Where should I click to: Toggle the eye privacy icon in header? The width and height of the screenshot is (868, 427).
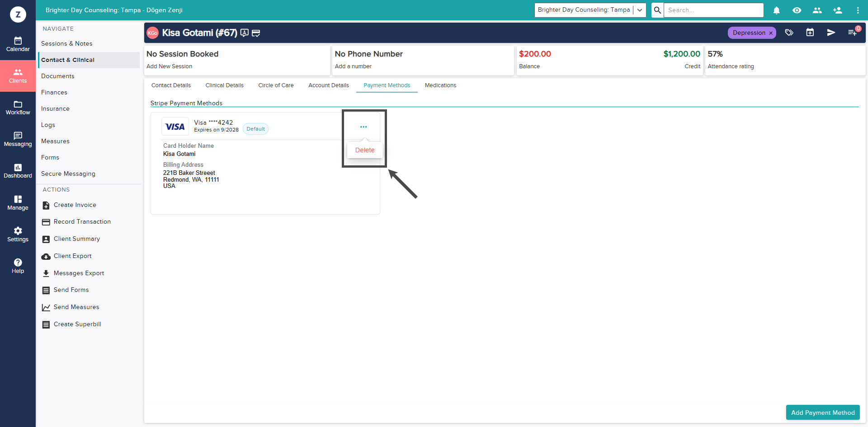click(797, 10)
